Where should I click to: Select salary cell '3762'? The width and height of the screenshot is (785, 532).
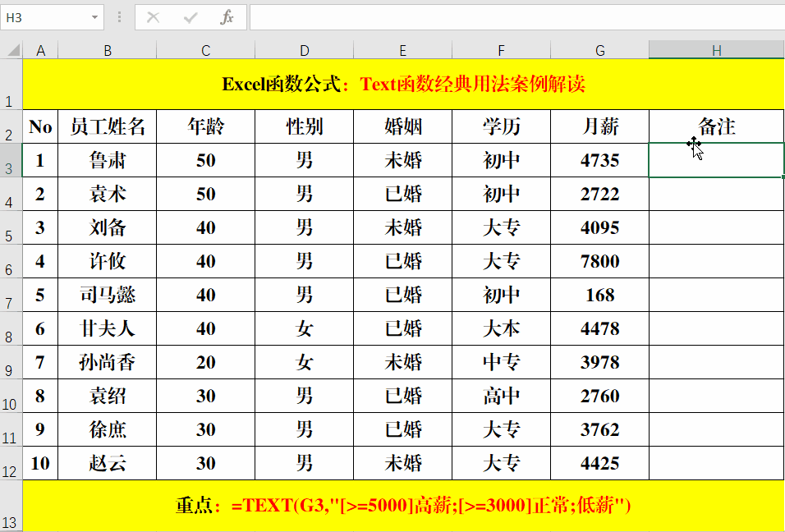pos(599,429)
